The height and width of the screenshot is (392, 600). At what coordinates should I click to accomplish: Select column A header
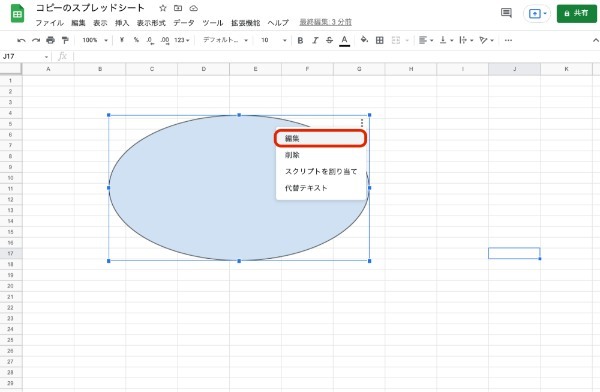(48, 69)
